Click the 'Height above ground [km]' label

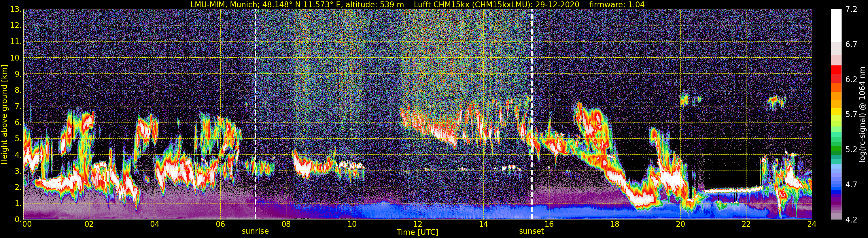(x=4, y=114)
